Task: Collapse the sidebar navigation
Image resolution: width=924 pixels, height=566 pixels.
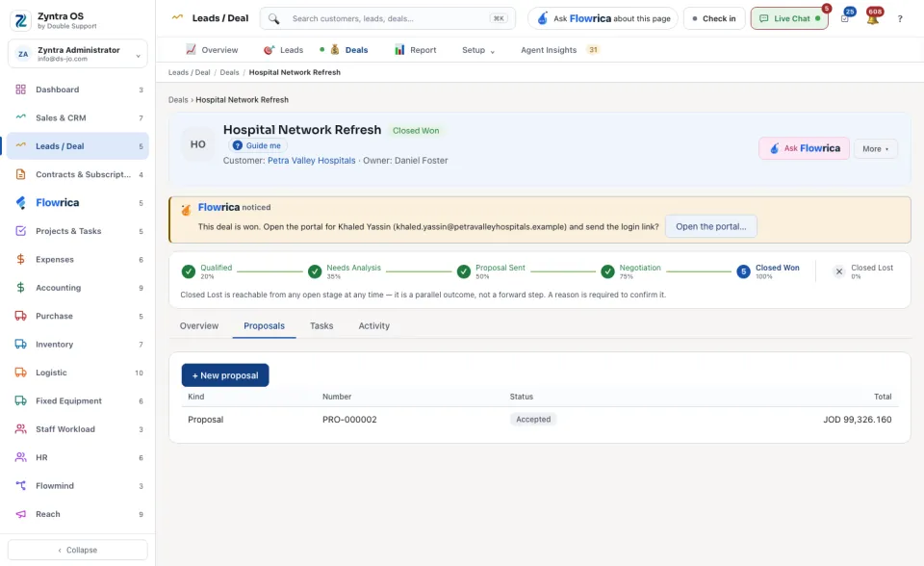Action: tap(78, 550)
